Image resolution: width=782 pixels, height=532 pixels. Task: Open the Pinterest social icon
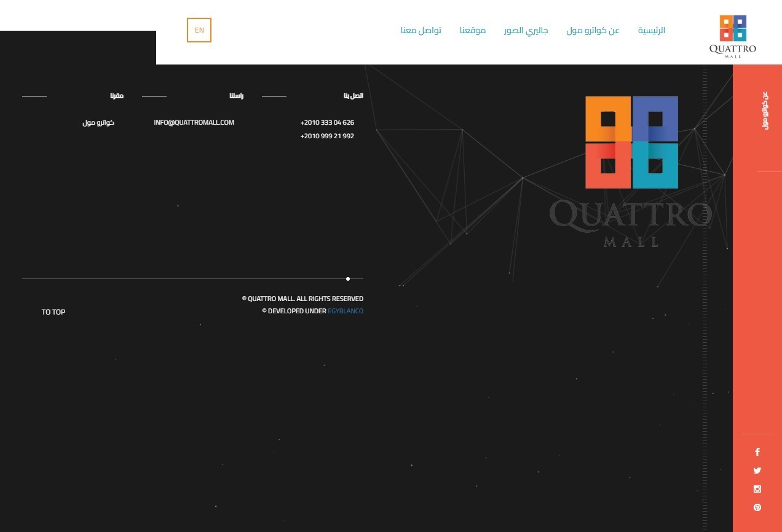tap(757, 507)
